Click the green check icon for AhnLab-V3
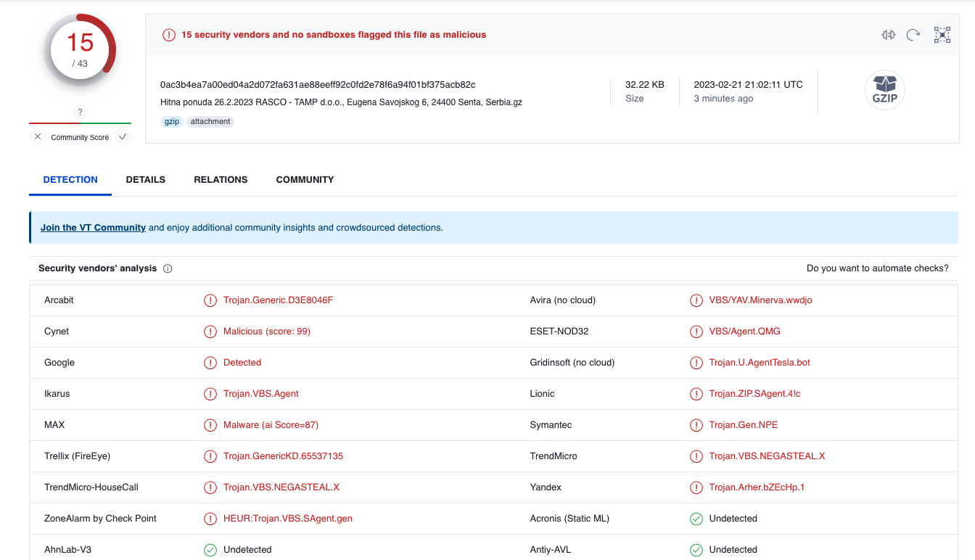The image size is (975, 560). [210, 550]
